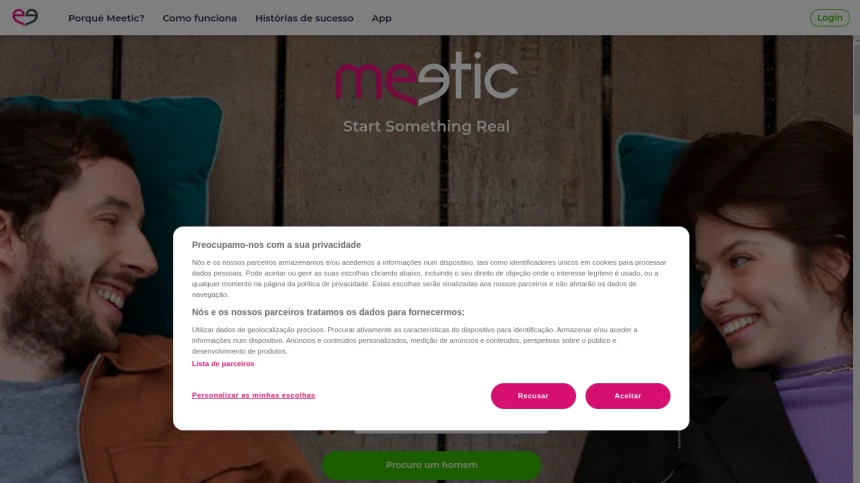Open the Lista de parceiros link
Screen dimensions: 860x483
[223, 363]
